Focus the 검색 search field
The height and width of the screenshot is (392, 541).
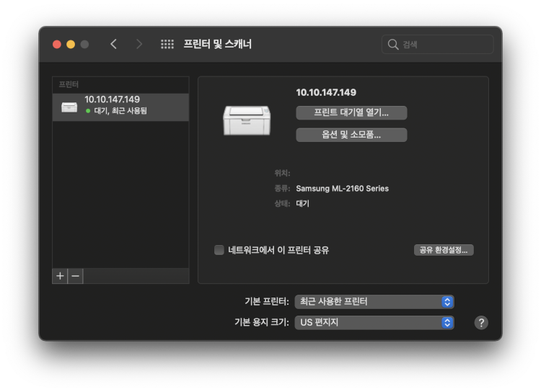[x=438, y=44]
